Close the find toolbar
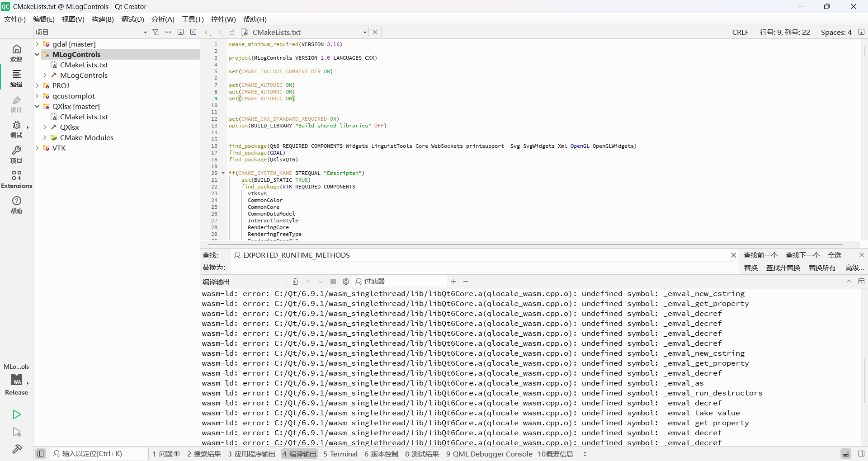The width and height of the screenshot is (868, 461). 861,255
